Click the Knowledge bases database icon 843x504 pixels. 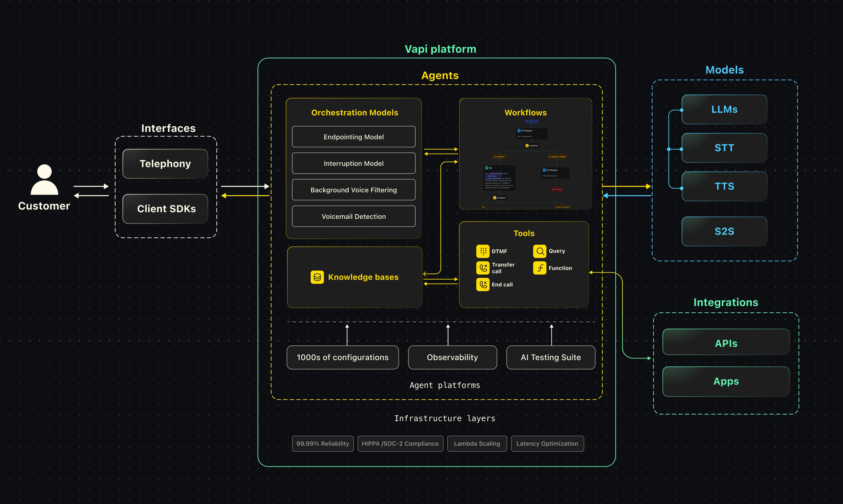317,277
